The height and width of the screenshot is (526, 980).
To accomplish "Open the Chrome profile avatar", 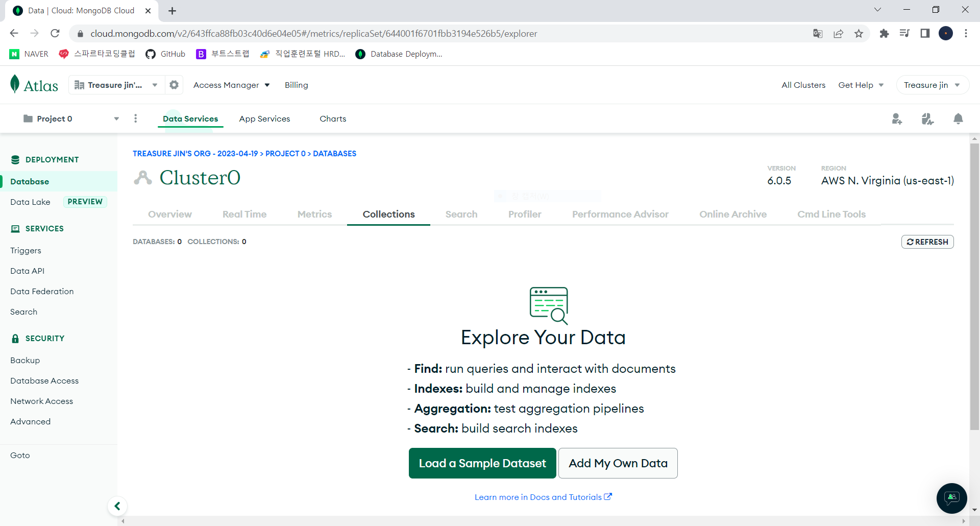I will (x=946, y=34).
